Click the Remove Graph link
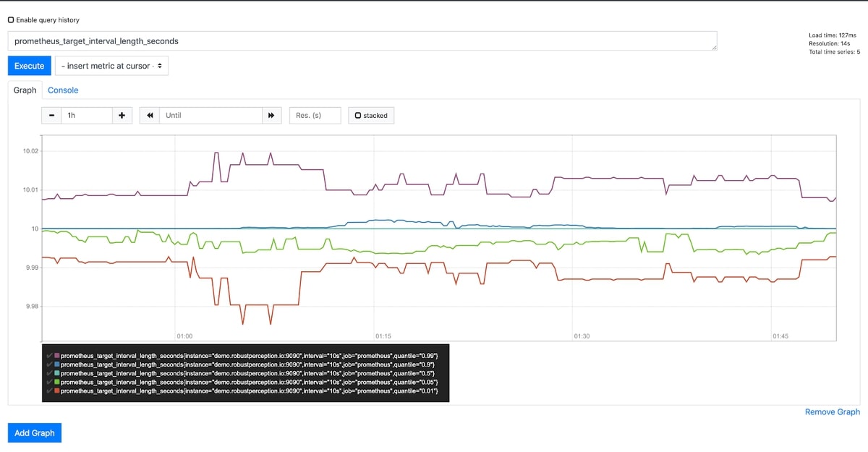The height and width of the screenshot is (452, 868). (x=832, y=412)
